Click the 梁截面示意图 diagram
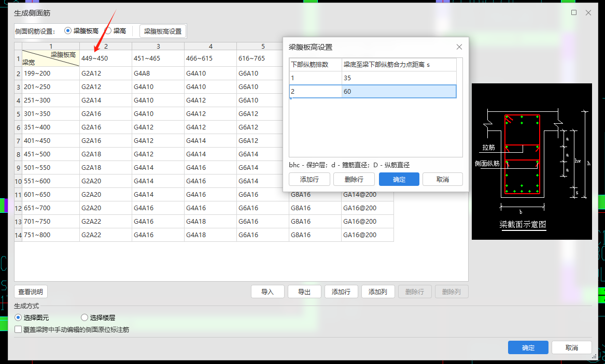Viewport: 605px width, 364px height. coord(532,162)
